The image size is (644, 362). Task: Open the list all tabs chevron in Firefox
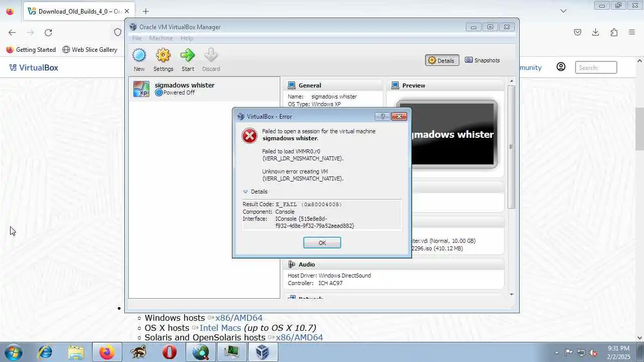[x=563, y=11]
